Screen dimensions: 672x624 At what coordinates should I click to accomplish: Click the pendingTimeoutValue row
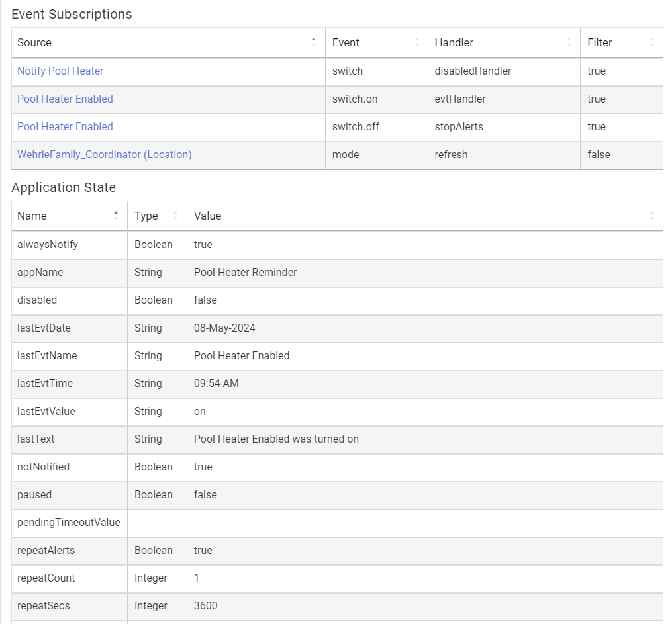[x=337, y=523]
